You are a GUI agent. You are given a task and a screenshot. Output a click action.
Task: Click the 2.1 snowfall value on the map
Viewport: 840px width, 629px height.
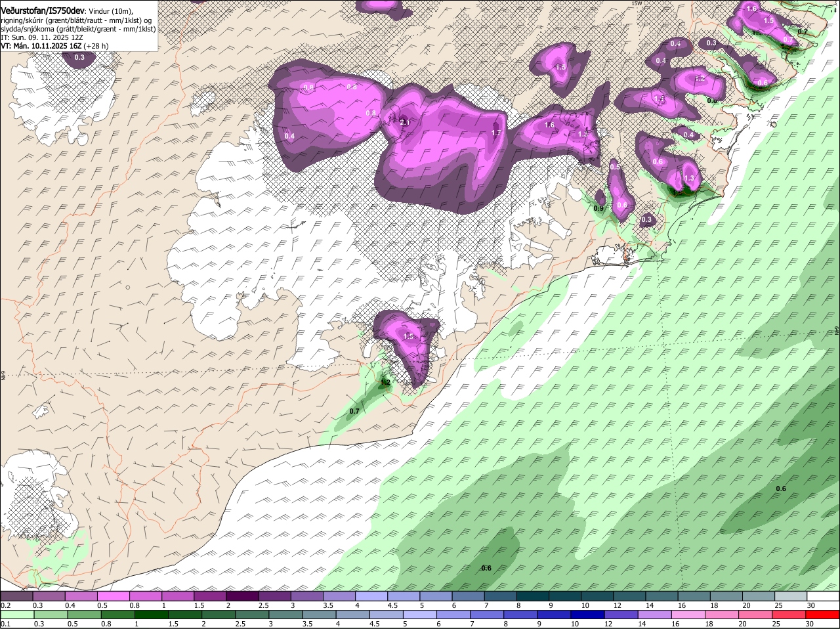tap(404, 122)
